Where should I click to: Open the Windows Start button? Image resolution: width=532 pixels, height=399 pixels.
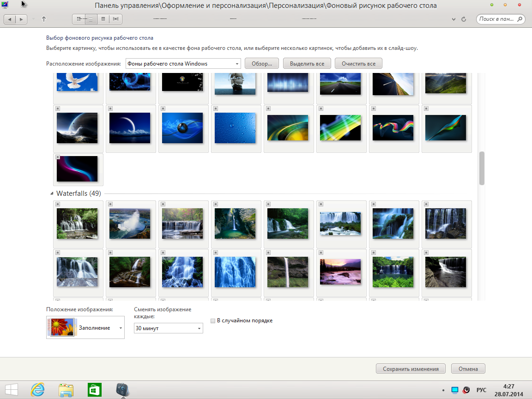click(12, 390)
